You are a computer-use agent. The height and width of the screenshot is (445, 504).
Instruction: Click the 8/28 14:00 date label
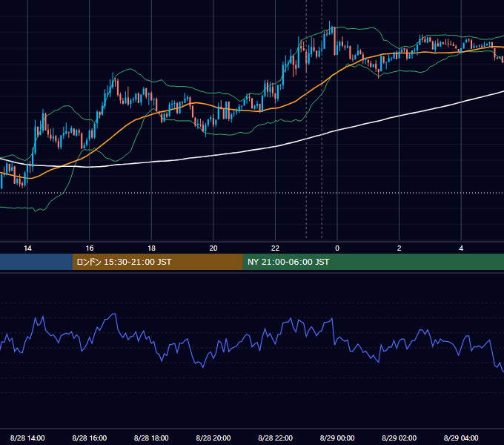point(27,438)
